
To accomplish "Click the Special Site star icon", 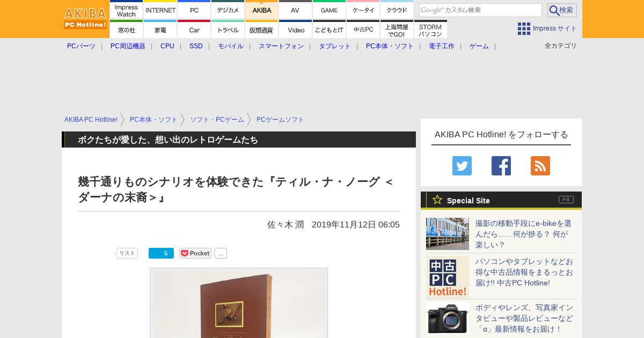I will click(437, 200).
